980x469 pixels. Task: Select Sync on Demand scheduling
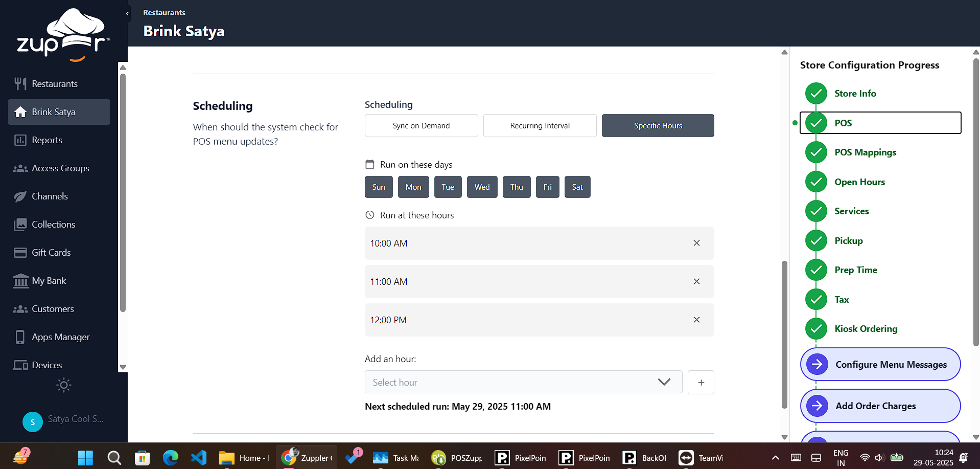[x=422, y=126]
